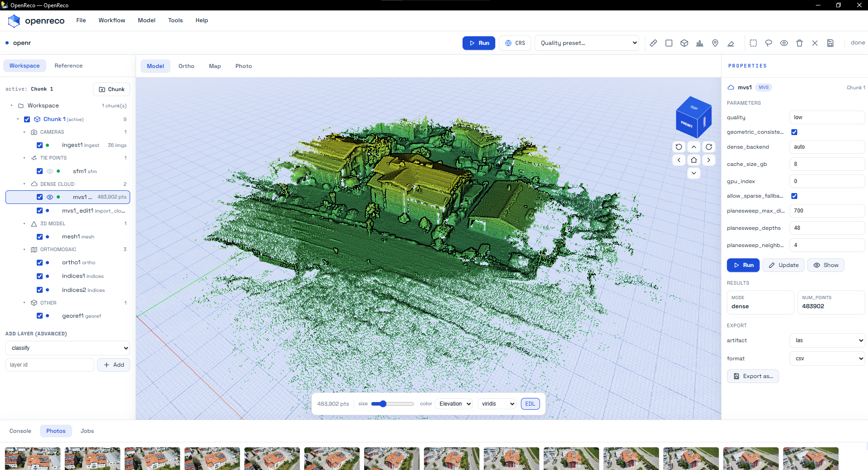Open the format csv dropdown

pyautogui.click(x=827, y=359)
